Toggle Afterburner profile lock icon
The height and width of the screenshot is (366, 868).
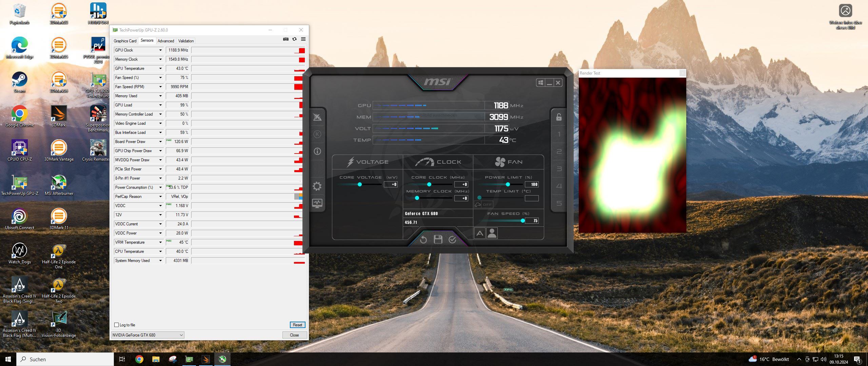559,117
